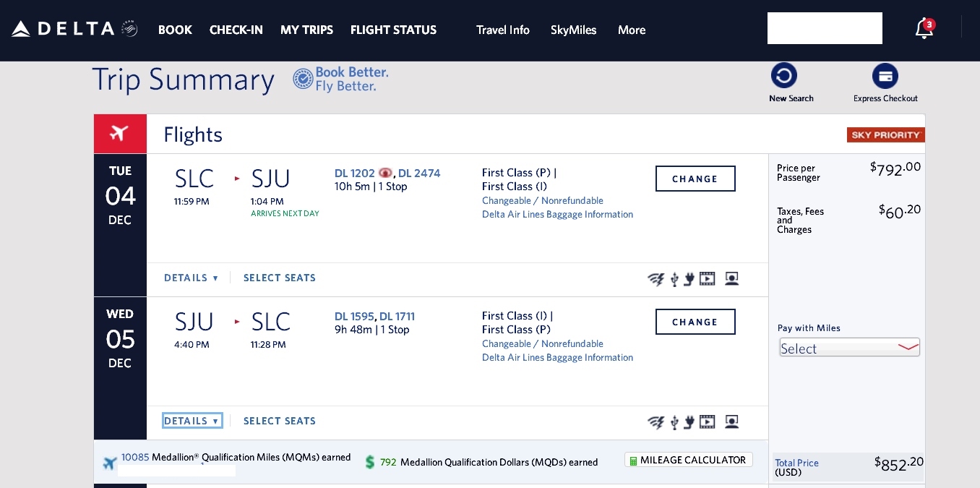Click the ARRIVES NEXT DAY notice
The width and height of the screenshot is (980, 488).
click(x=285, y=213)
